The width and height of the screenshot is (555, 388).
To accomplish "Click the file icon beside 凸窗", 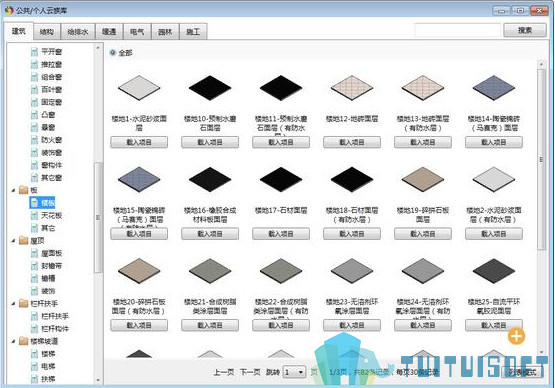I will (34, 115).
